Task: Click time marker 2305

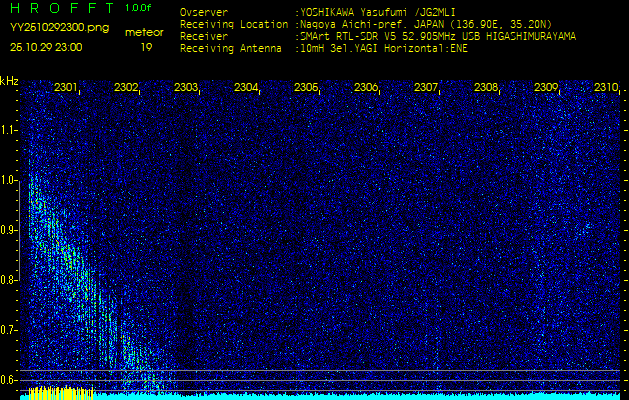Action: pyautogui.click(x=306, y=87)
